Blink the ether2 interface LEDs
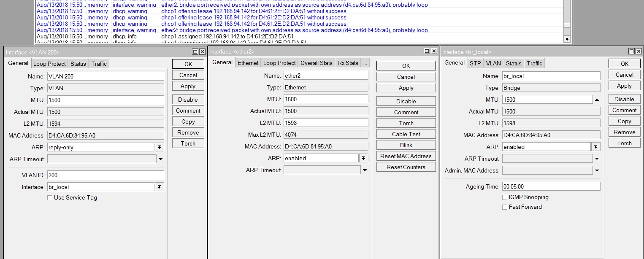This screenshot has width=644, height=259. click(x=405, y=145)
